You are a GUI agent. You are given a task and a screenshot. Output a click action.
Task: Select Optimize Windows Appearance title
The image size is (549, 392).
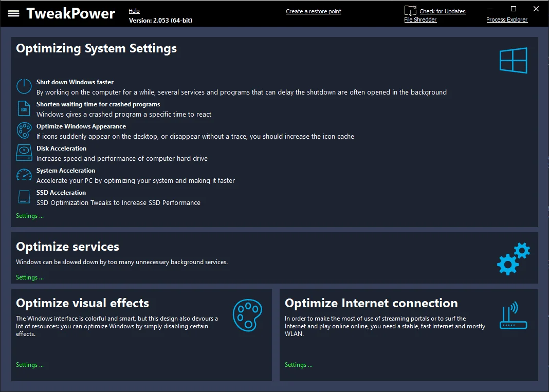pos(81,126)
